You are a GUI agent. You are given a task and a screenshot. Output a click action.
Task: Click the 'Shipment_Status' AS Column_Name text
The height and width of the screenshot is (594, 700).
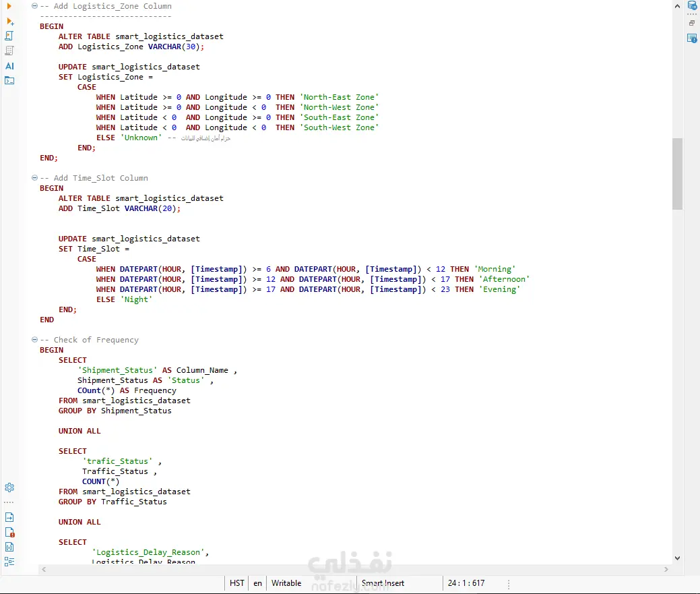(x=153, y=370)
